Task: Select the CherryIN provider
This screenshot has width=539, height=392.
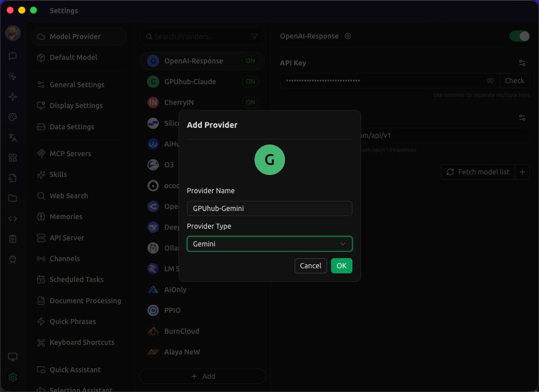Action: [202, 102]
